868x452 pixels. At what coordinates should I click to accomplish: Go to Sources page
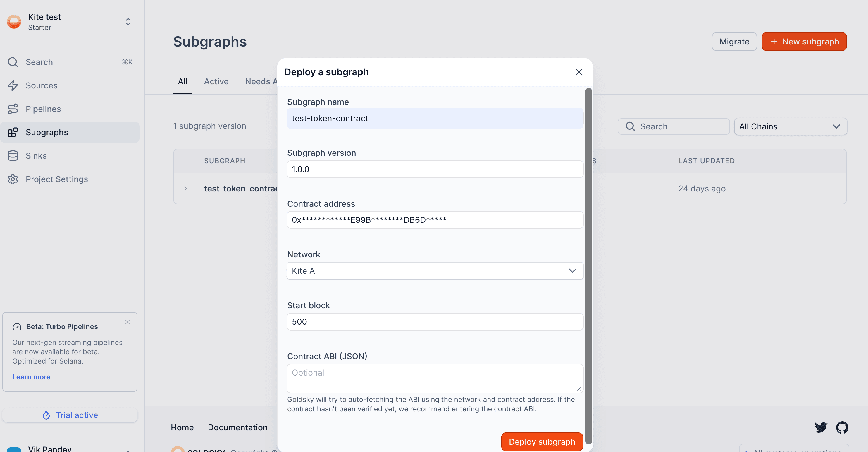70,85
